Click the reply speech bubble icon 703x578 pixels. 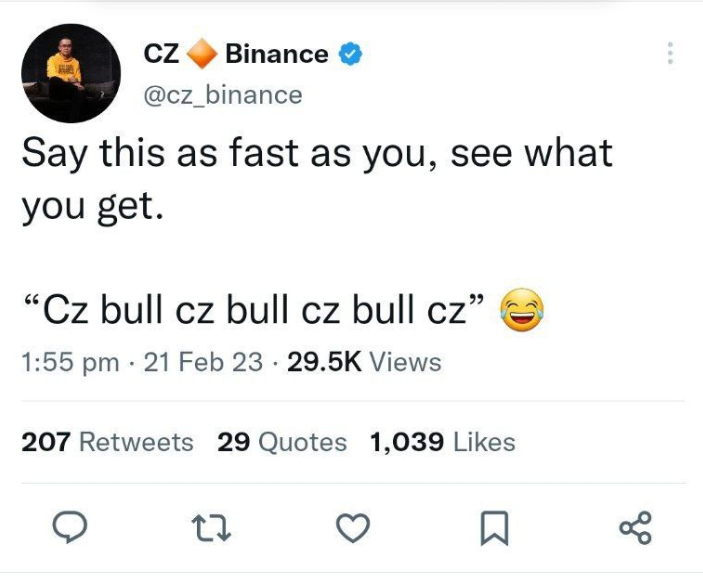[68, 527]
